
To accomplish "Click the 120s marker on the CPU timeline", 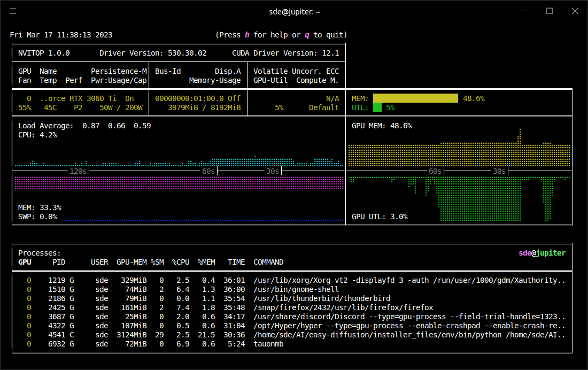I will pyautogui.click(x=78, y=171).
